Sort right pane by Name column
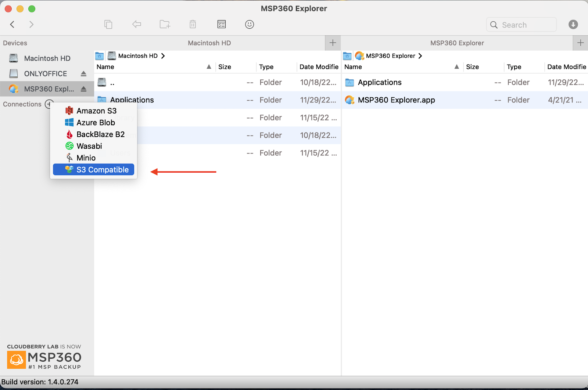The height and width of the screenshot is (390, 588). [402, 67]
